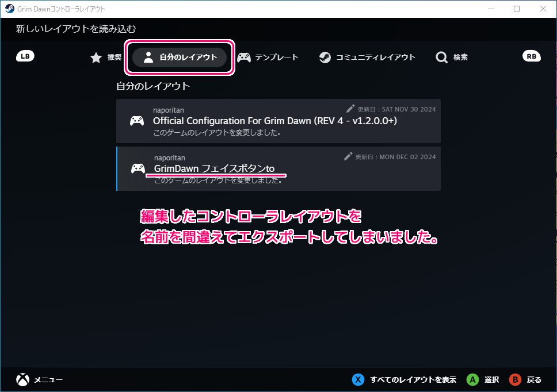This screenshot has height=392, width=557.
Task: Click pencil icon on Official Configuration row
Action: click(x=350, y=109)
